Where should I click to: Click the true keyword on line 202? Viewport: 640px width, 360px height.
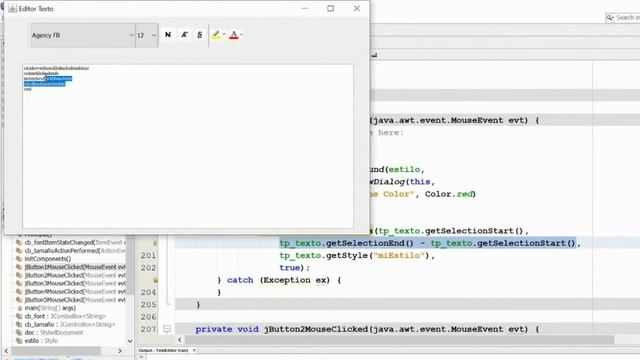click(290, 268)
